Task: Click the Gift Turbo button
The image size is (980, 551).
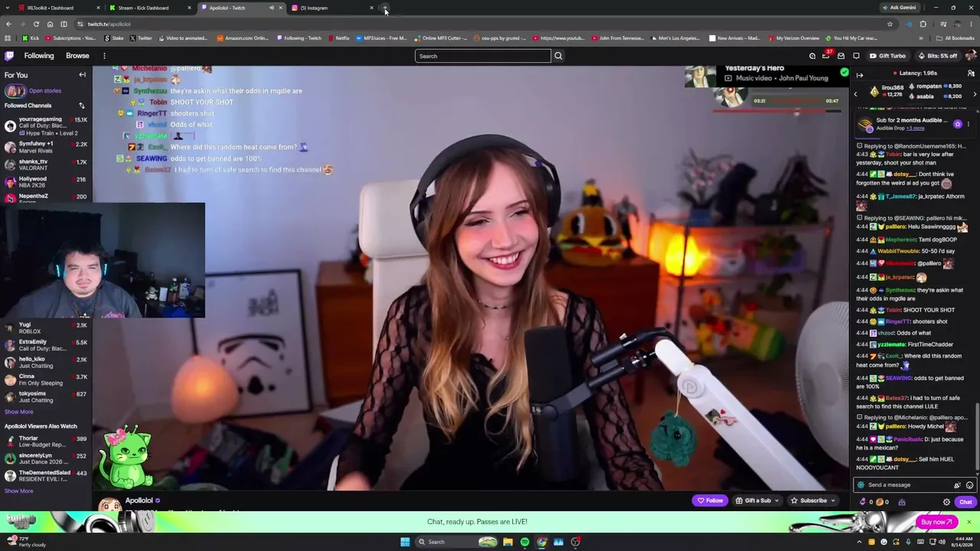Action: [x=887, y=56]
